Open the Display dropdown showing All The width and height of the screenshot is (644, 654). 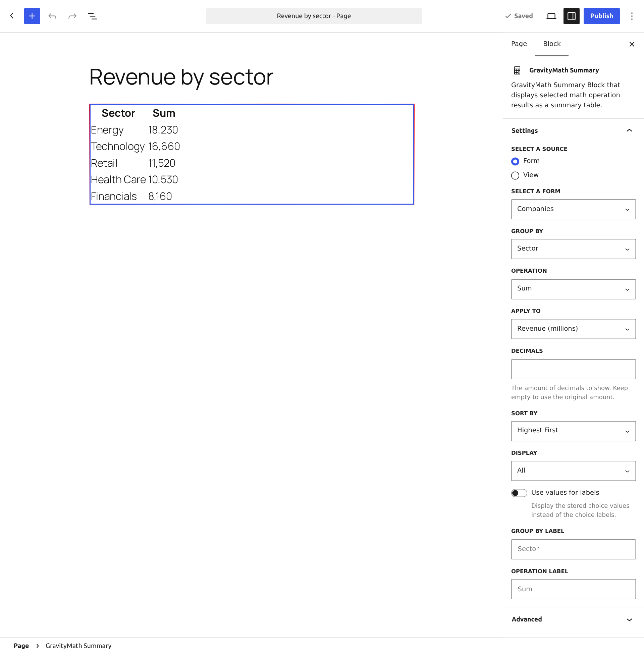pyautogui.click(x=573, y=471)
